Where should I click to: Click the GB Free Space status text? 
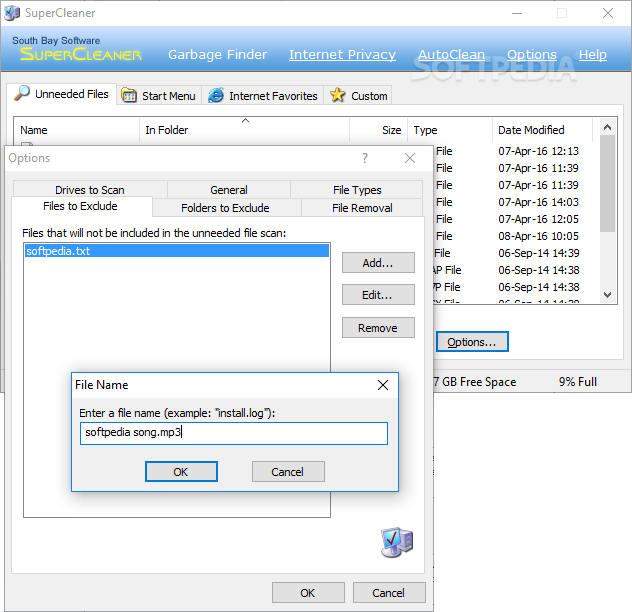476,381
